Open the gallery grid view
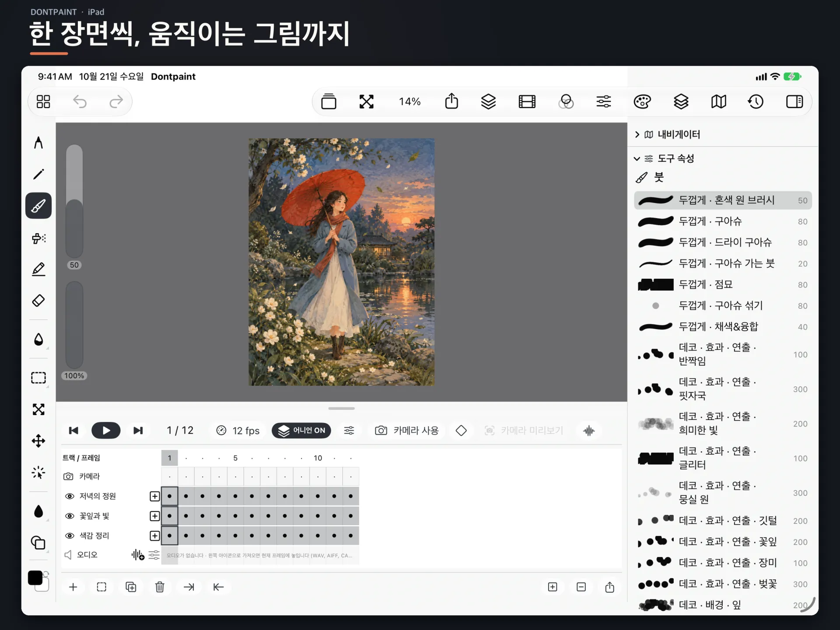 pos(43,101)
